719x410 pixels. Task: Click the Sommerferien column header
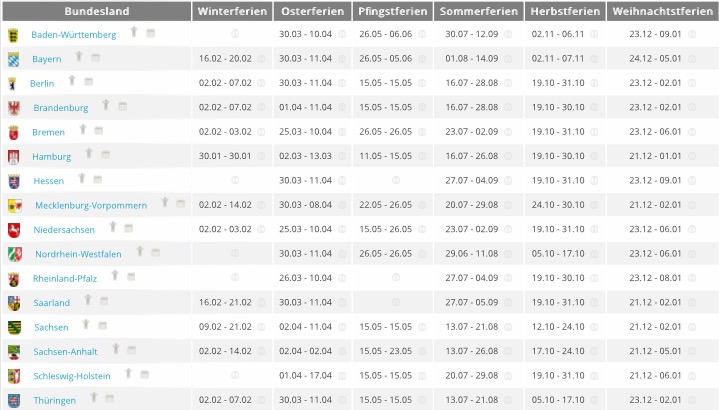(480, 10)
